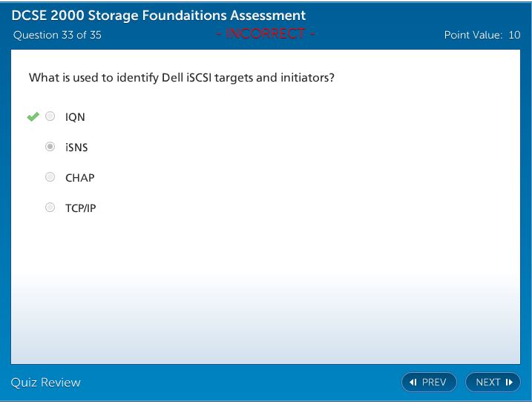The width and height of the screenshot is (532, 404).
Task: Advance to the next question with NEXT
Action: 493,383
